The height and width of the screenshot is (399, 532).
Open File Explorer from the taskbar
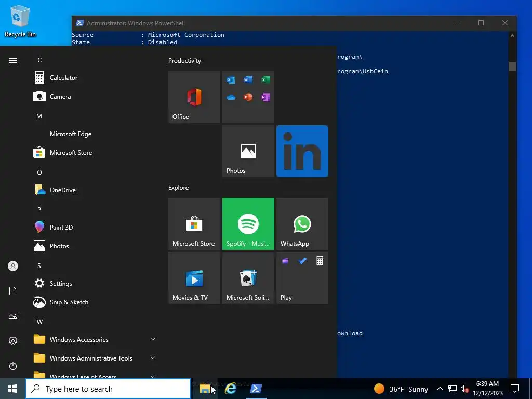pyautogui.click(x=205, y=389)
